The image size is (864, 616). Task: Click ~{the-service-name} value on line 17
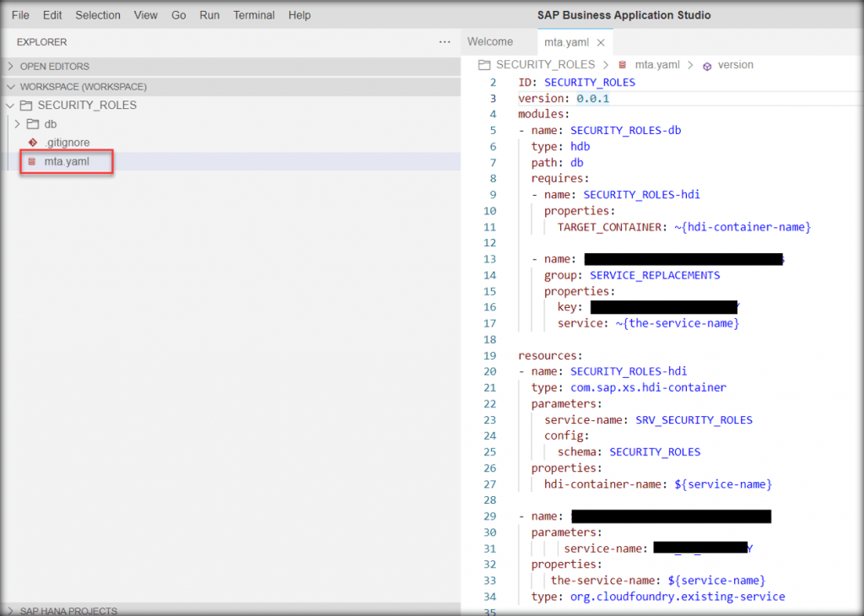[x=678, y=323]
